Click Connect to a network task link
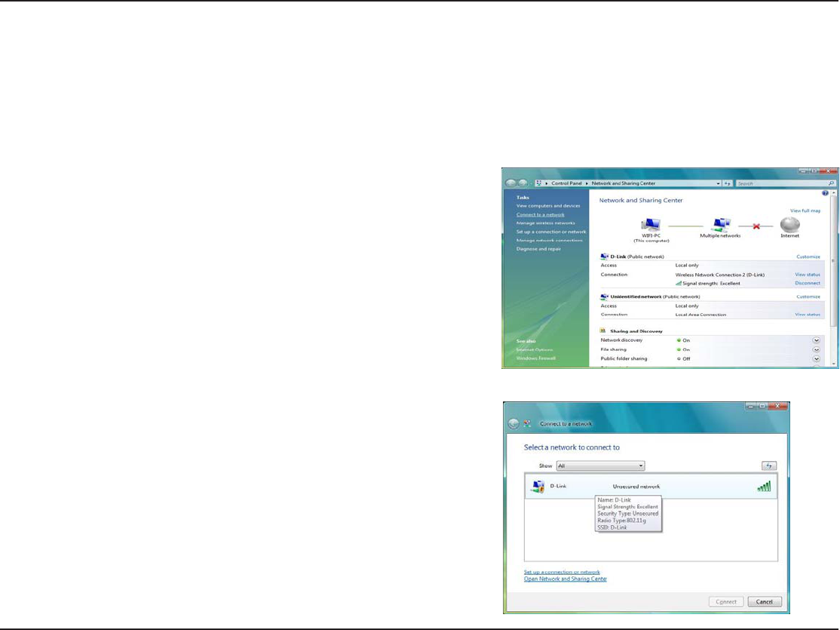Screen dimensions: 840x630 pos(540,214)
